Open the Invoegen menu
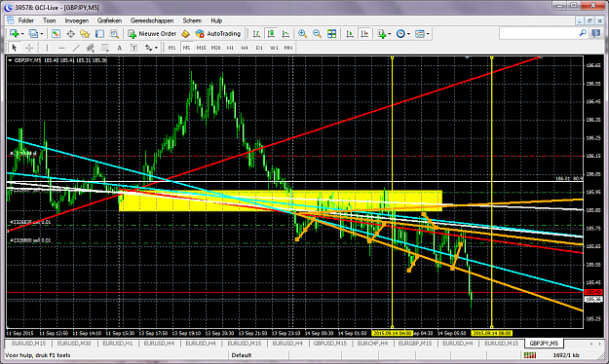 pyautogui.click(x=77, y=20)
